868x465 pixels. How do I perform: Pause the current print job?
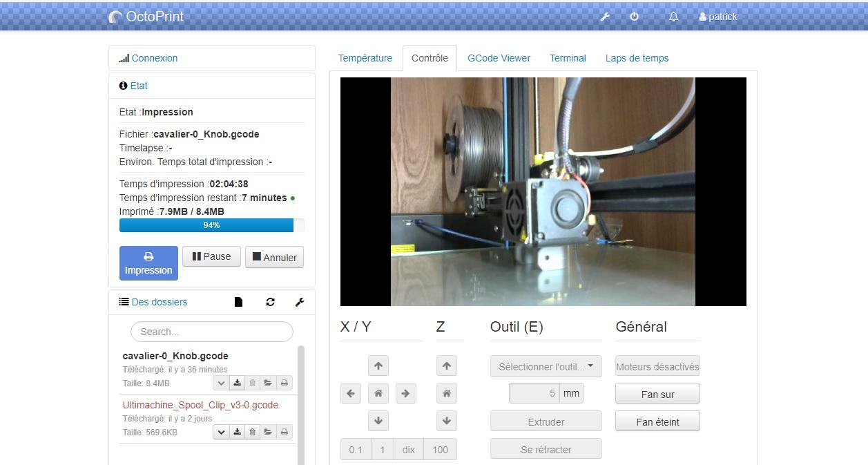211,256
